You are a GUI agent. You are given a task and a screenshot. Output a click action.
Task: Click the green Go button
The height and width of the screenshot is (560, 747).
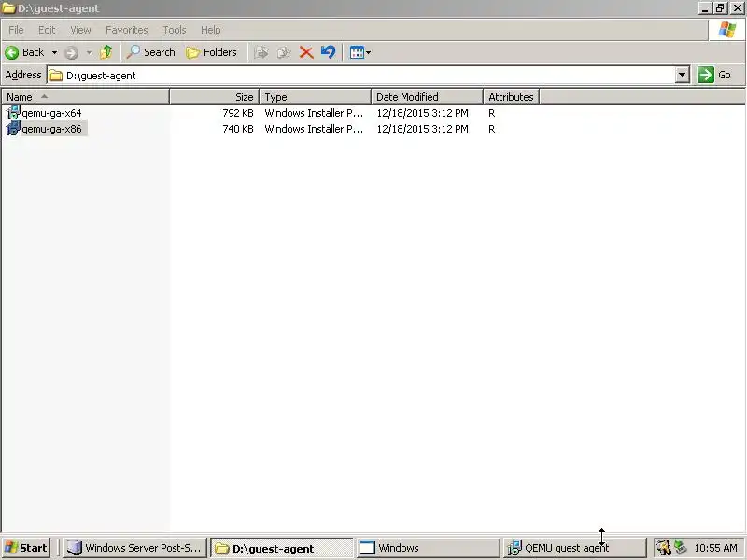pyautogui.click(x=714, y=75)
